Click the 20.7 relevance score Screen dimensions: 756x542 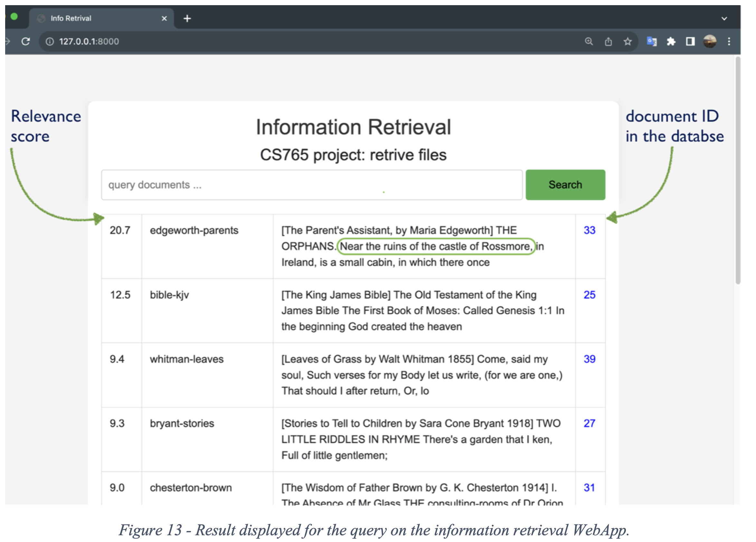[120, 230]
